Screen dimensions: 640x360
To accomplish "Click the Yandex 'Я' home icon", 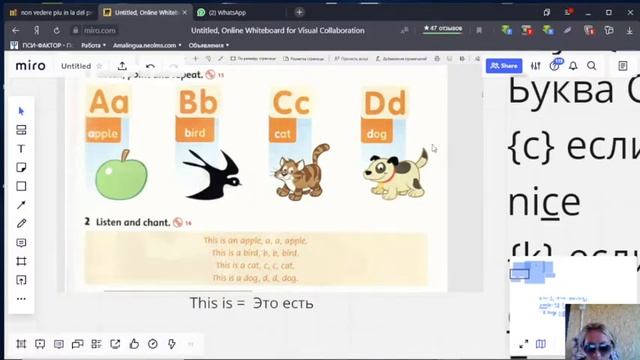I will (36, 30).
